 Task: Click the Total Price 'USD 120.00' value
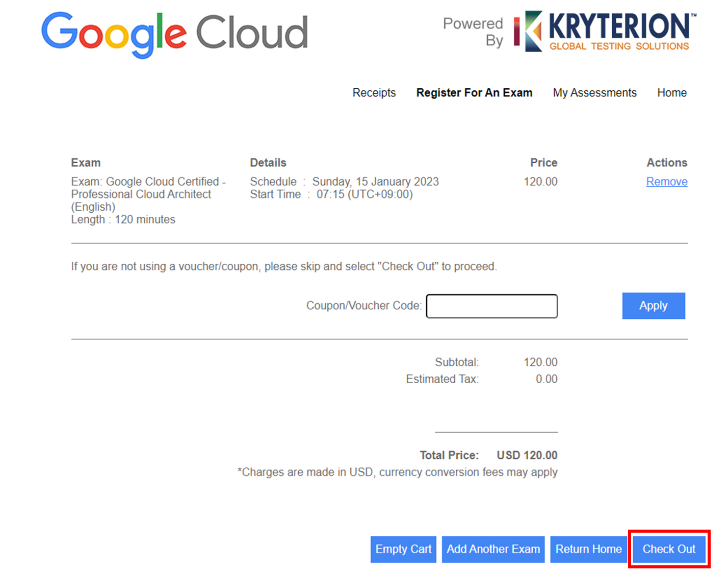click(527, 455)
